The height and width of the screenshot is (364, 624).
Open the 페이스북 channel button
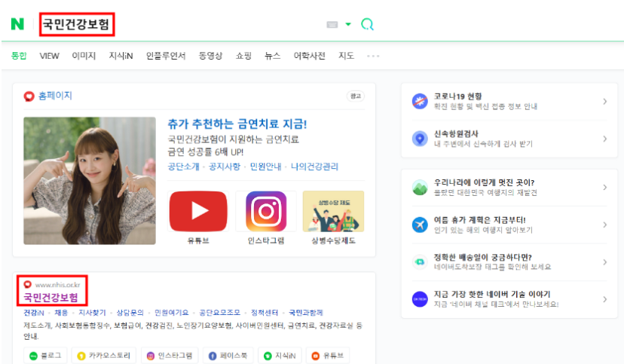(x=228, y=356)
